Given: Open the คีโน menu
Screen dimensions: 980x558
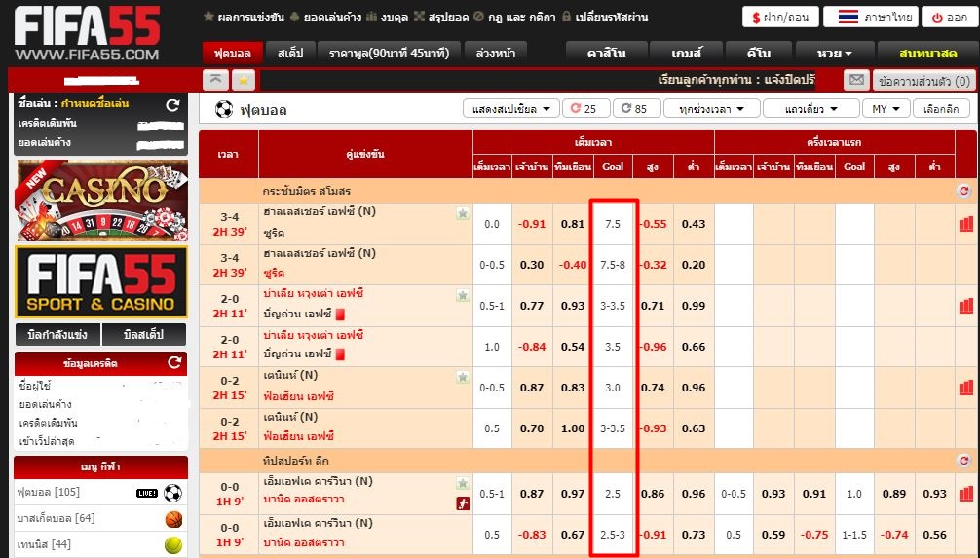Looking at the screenshot, I should tap(759, 54).
